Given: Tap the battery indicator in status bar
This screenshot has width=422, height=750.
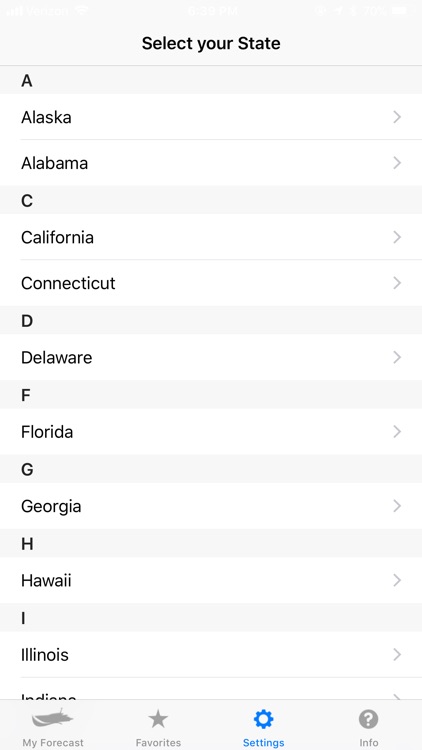Looking at the screenshot, I should click(x=400, y=10).
